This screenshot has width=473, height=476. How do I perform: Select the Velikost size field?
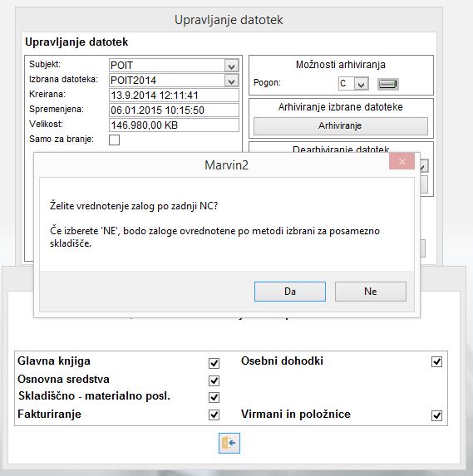[174, 125]
